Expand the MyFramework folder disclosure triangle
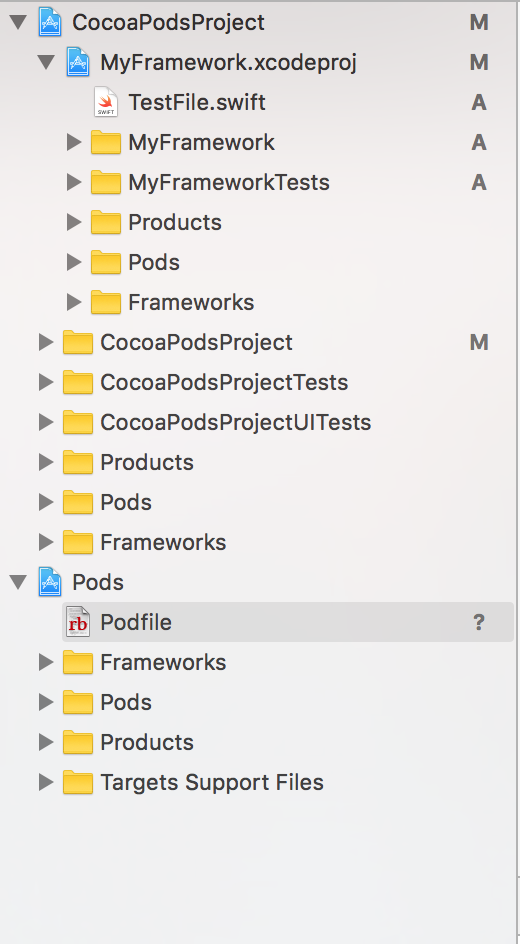Viewport: 520px width, 944px height. tap(74, 143)
